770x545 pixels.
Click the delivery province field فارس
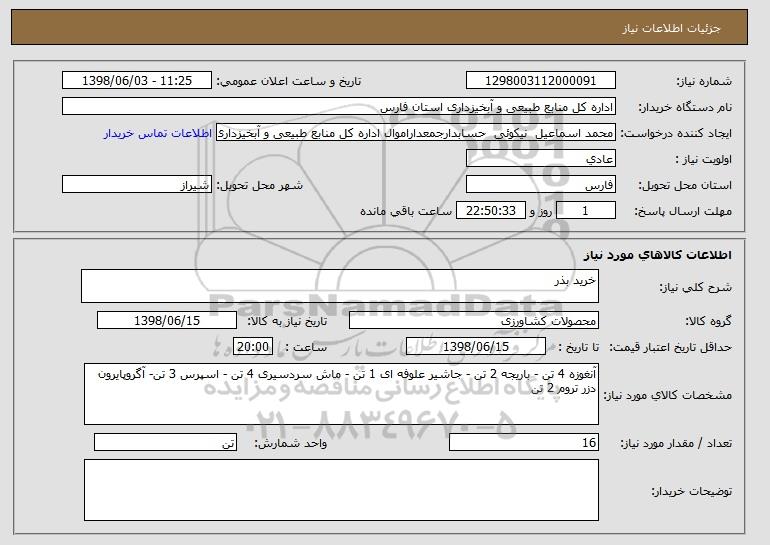pos(541,185)
